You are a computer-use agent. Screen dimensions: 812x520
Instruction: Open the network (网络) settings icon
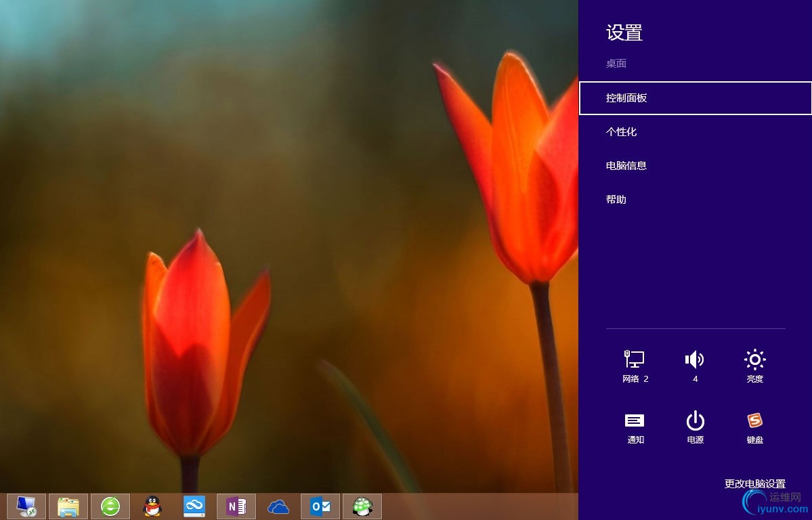click(x=635, y=366)
